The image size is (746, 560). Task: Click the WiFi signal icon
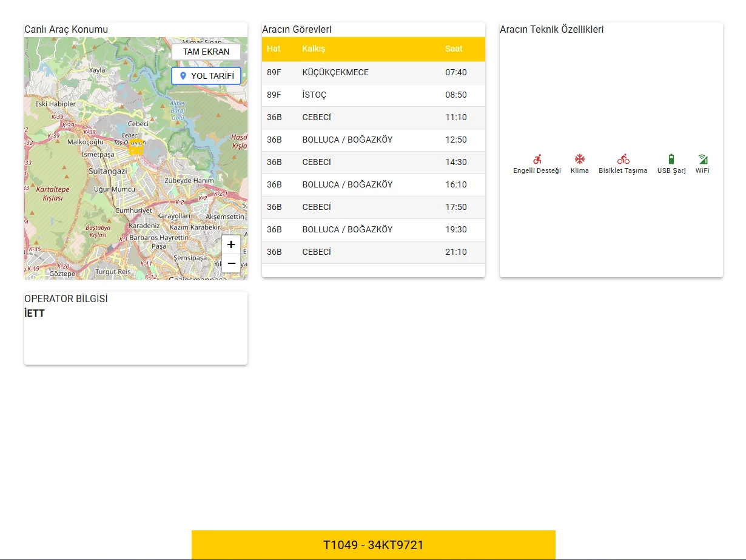tap(702, 159)
